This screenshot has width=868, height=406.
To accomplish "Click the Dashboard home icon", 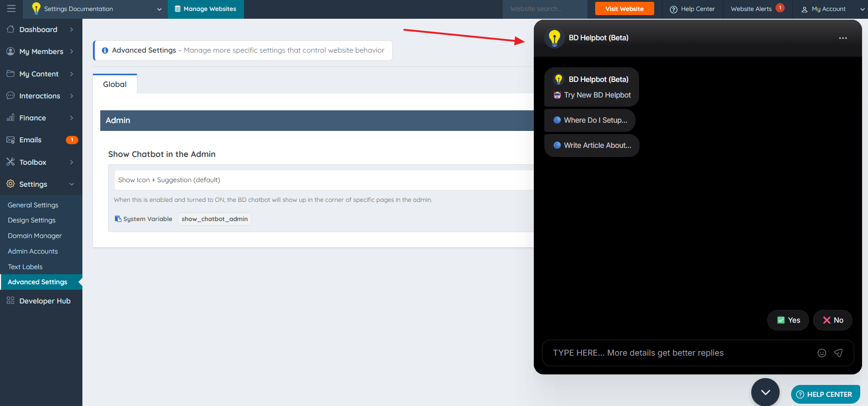I will tap(11, 29).
